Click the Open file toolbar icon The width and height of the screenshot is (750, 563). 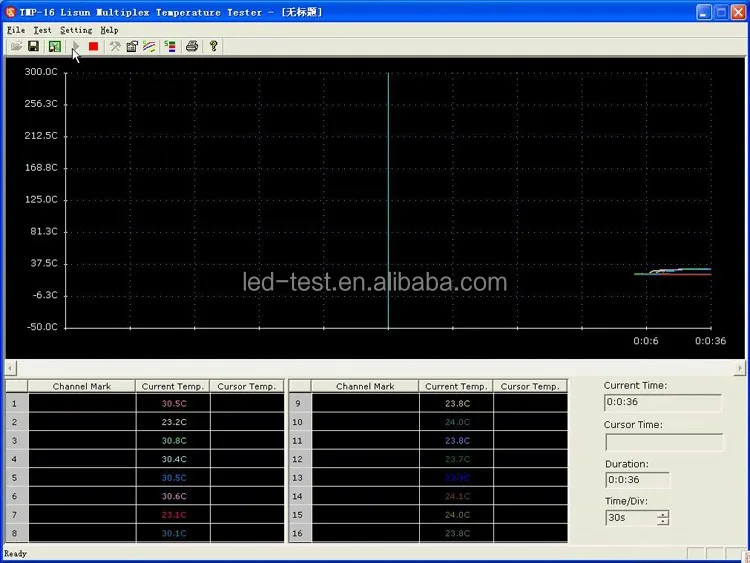(16, 46)
